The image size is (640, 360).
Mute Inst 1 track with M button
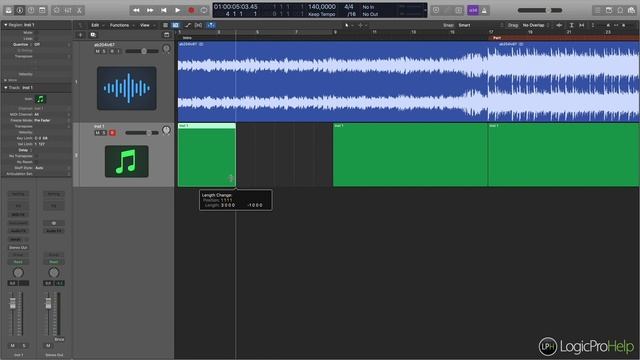[x=98, y=133]
